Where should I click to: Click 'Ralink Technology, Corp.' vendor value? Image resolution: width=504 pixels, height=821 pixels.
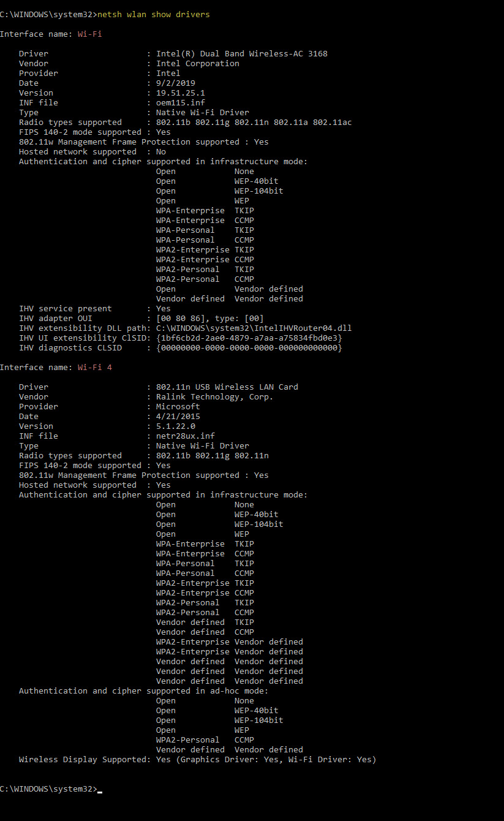point(214,396)
